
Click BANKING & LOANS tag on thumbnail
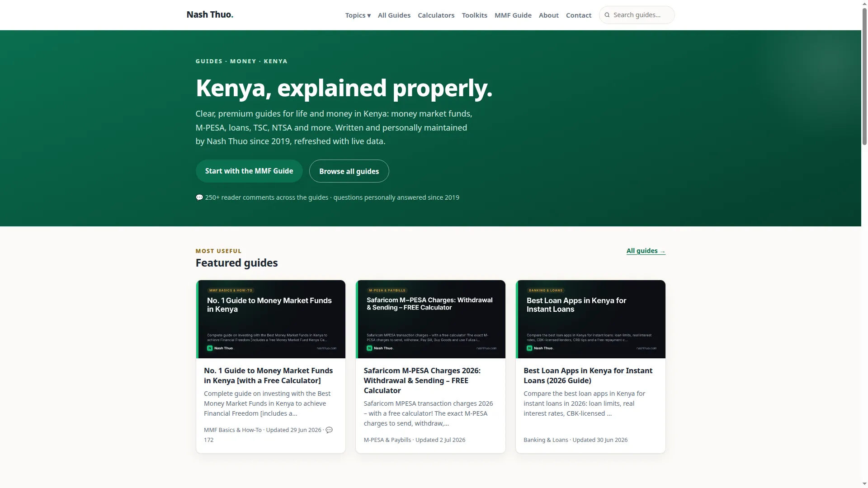click(x=546, y=291)
